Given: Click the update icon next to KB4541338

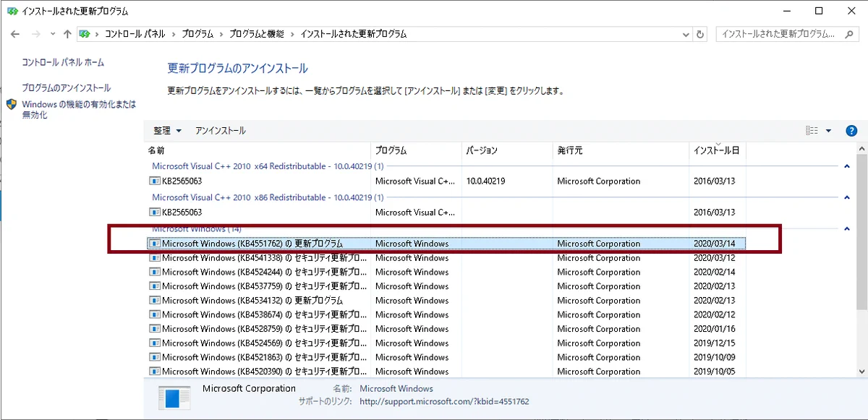Looking at the screenshot, I should tap(154, 258).
